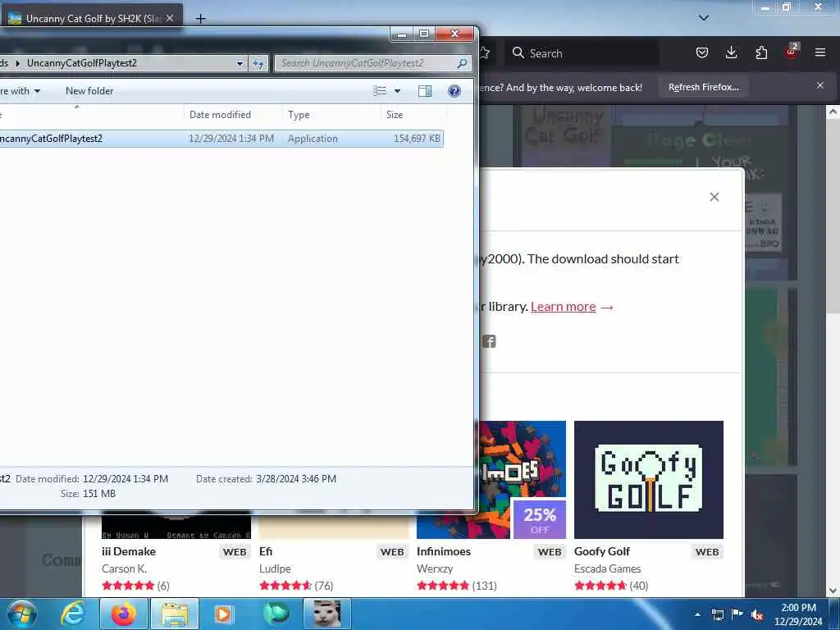Open the taskbar clock 2:00 PM

[798, 614]
